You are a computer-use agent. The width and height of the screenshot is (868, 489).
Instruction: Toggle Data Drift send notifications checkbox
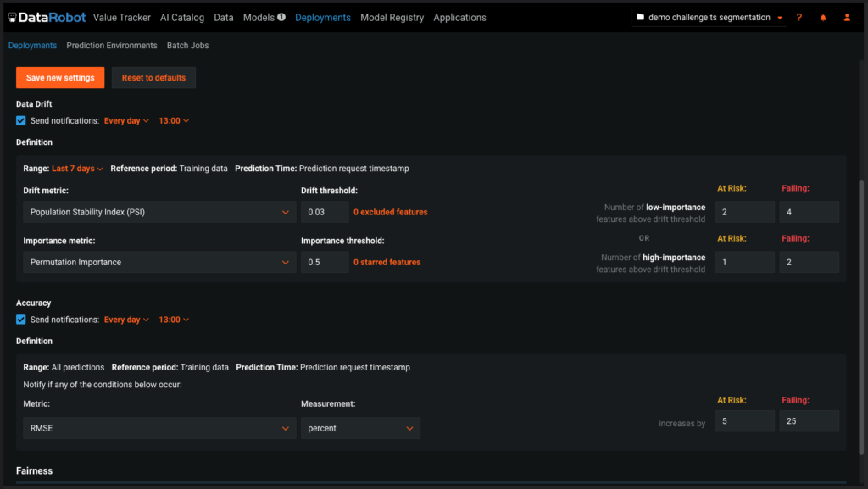[21, 120]
